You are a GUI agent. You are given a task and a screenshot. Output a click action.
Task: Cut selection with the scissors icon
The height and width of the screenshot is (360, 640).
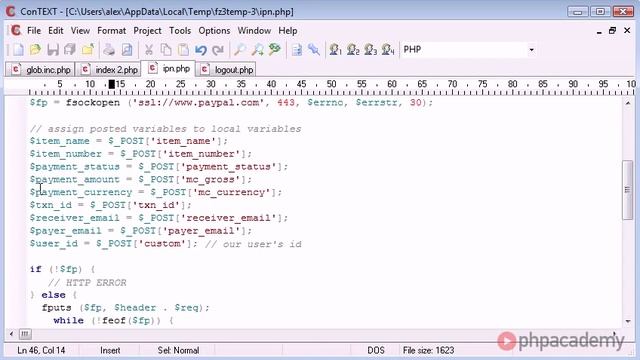click(x=149, y=50)
